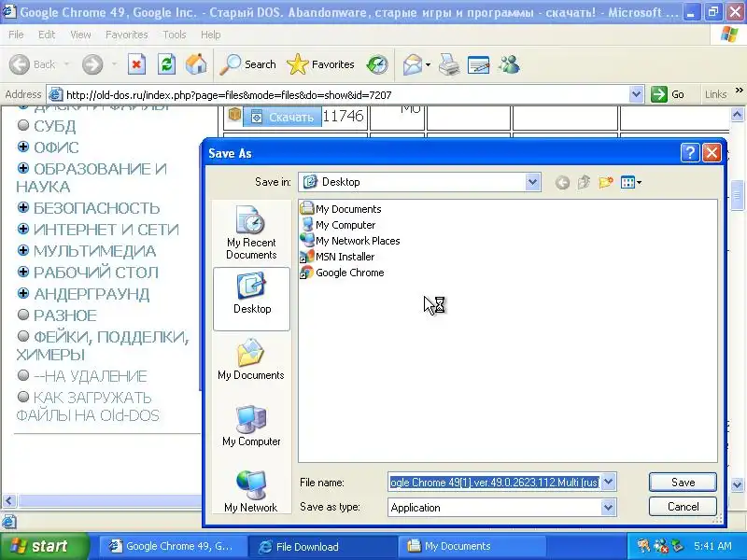Open the File menu

pos(16,35)
